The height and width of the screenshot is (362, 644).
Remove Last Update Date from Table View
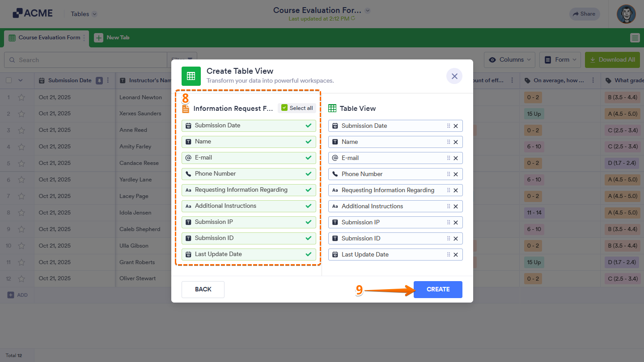456,255
